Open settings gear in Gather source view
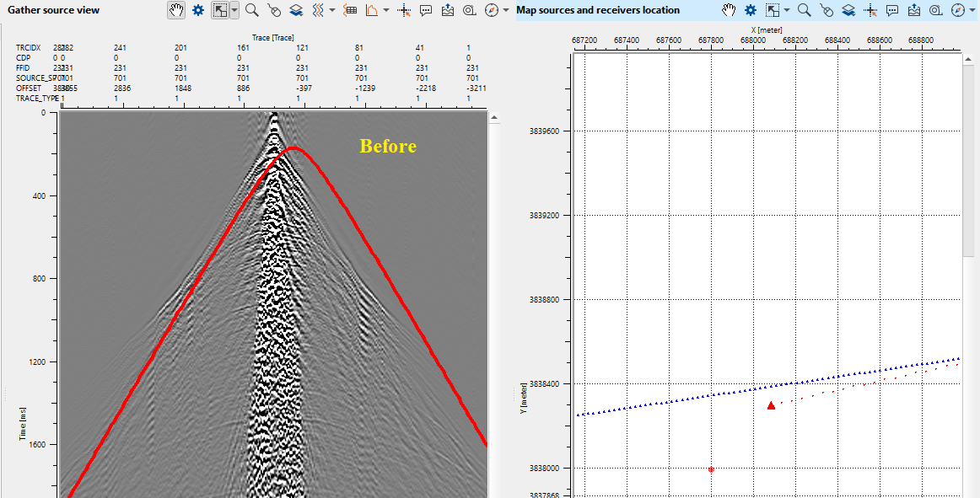Image resolution: width=980 pixels, height=498 pixels. 198,10
